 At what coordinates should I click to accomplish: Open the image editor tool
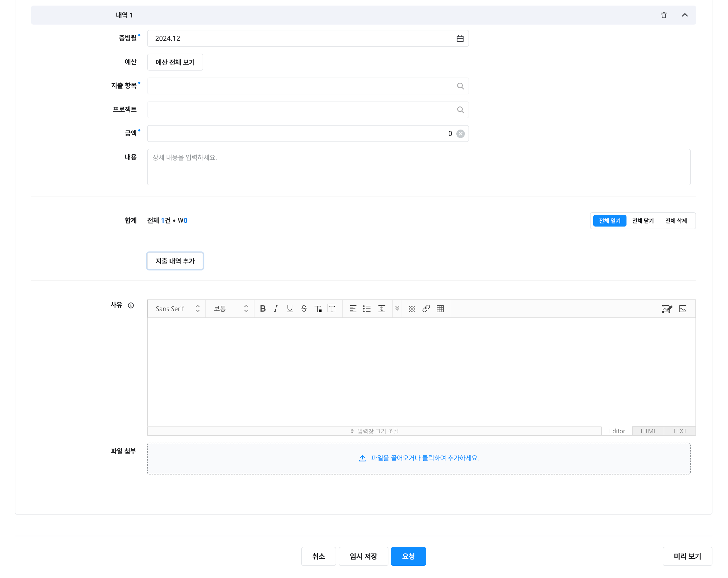[666, 309]
